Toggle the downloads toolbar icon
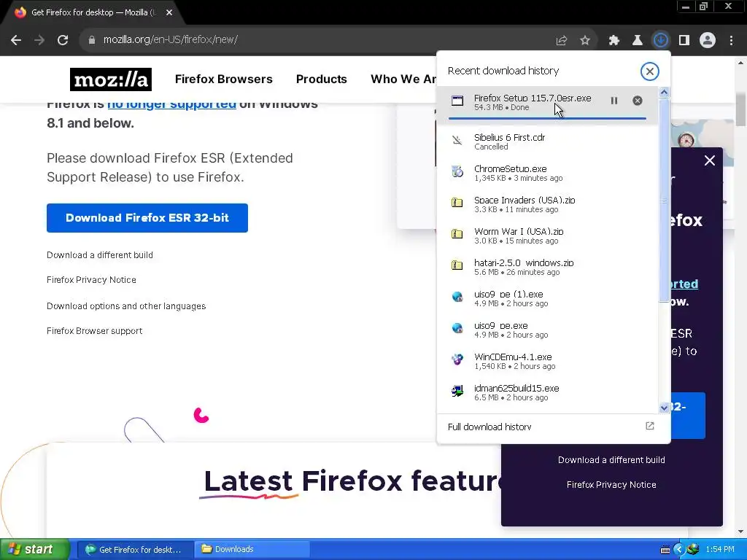747x560 pixels. [661, 41]
